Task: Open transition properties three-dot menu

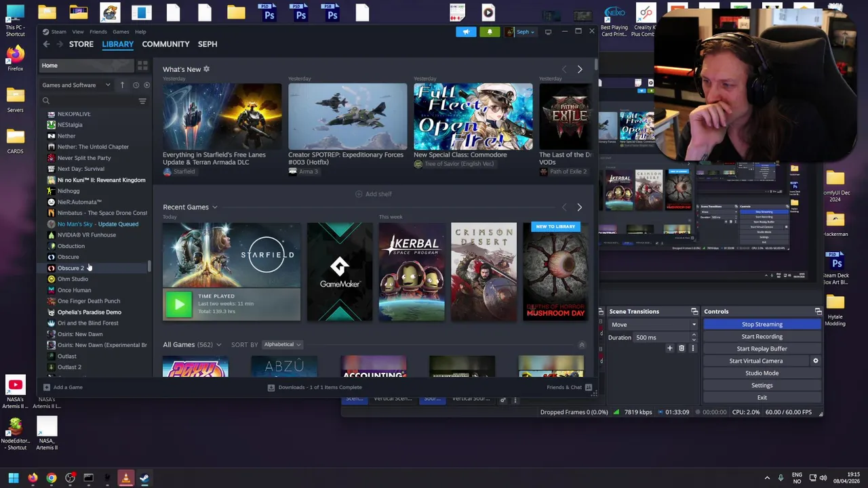Action: pos(693,348)
